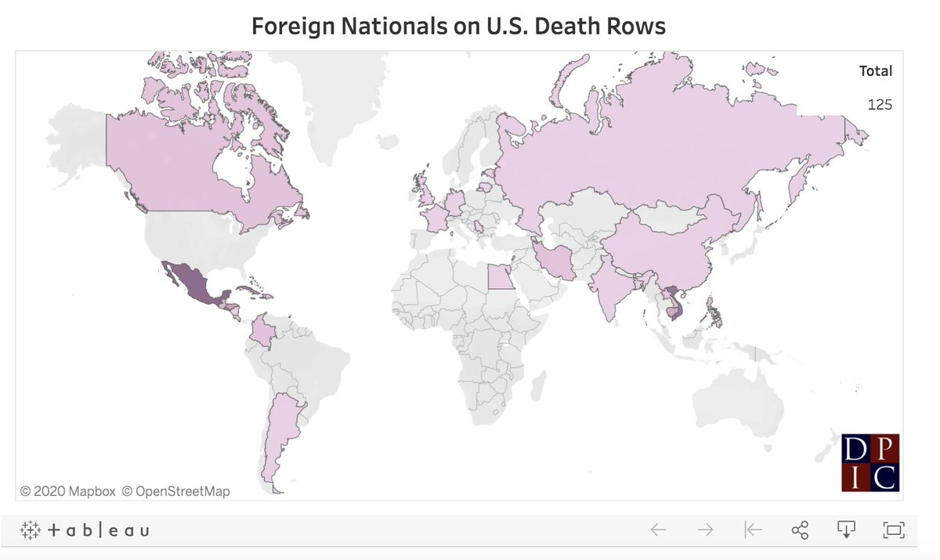The height and width of the screenshot is (560, 940).
Task: Click the Revert (reset view) icon
Action: coord(753,530)
